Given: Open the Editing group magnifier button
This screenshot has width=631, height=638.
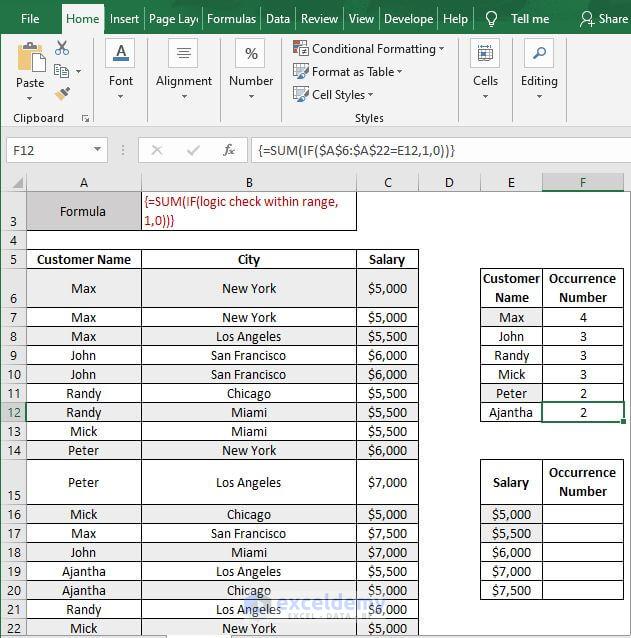Looking at the screenshot, I should click(539, 53).
